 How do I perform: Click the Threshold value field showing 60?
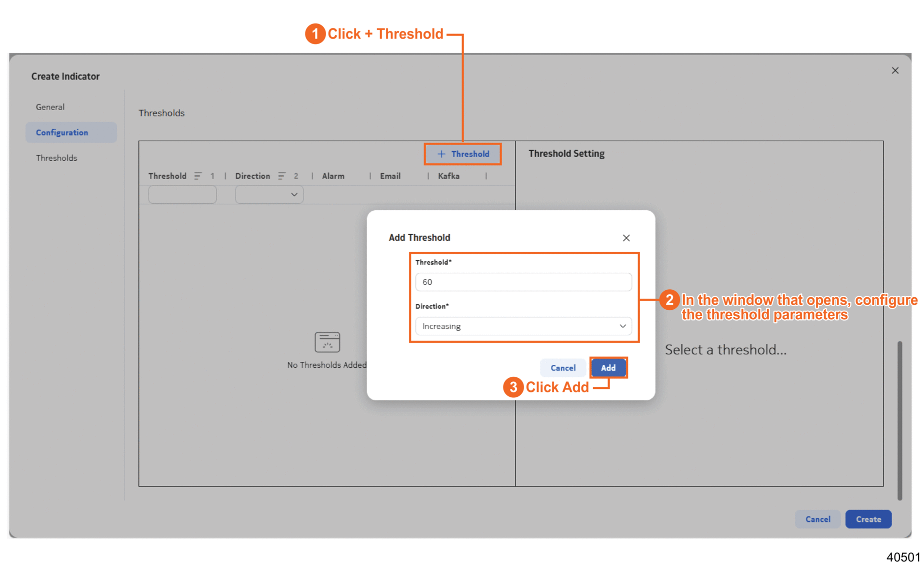point(523,282)
